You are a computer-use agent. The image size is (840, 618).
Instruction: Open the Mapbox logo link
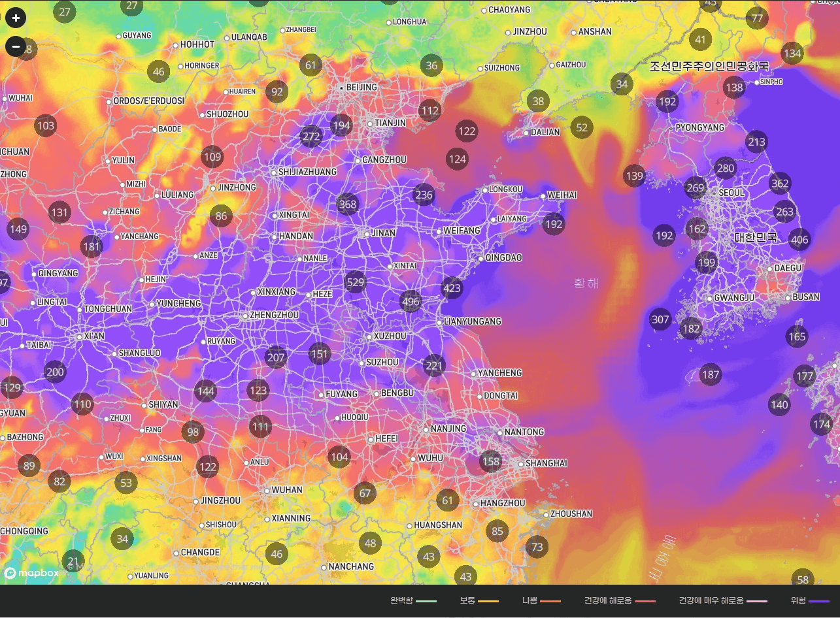31,573
